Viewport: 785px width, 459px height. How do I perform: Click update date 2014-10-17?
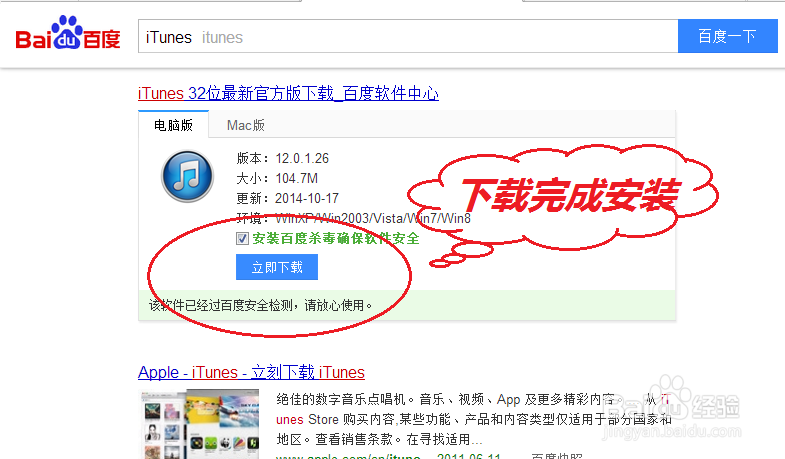pyautogui.click(x=307, y=198)
